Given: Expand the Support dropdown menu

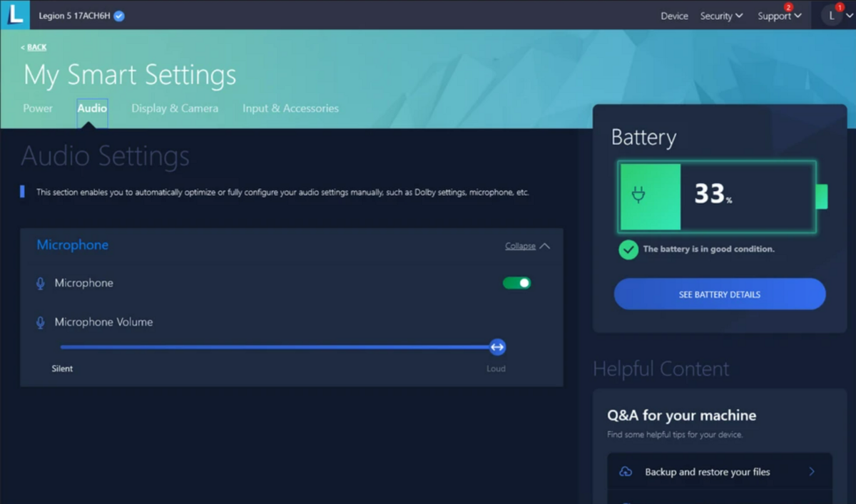Looking at the screenshot, I should click(779, 16).
